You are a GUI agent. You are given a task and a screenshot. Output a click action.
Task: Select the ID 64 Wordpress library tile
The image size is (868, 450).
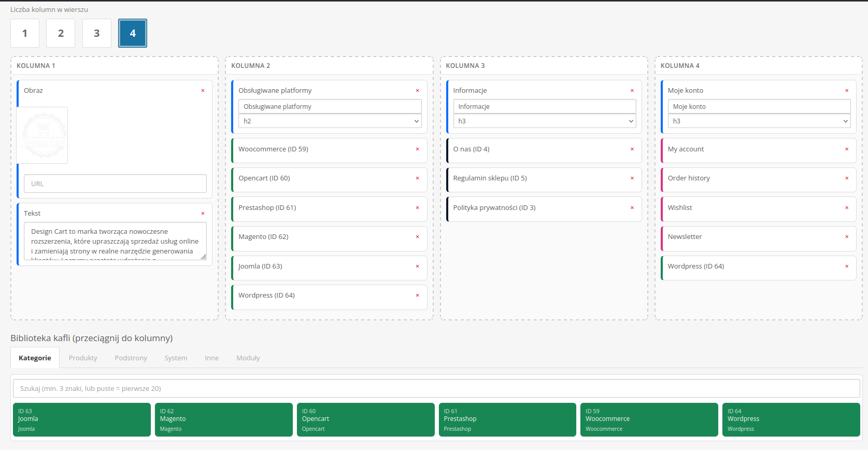tap(791, 420)
